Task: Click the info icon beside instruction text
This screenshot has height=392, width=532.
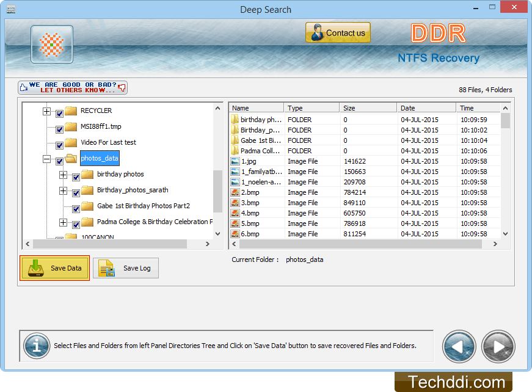Action: tap(37, 346)
